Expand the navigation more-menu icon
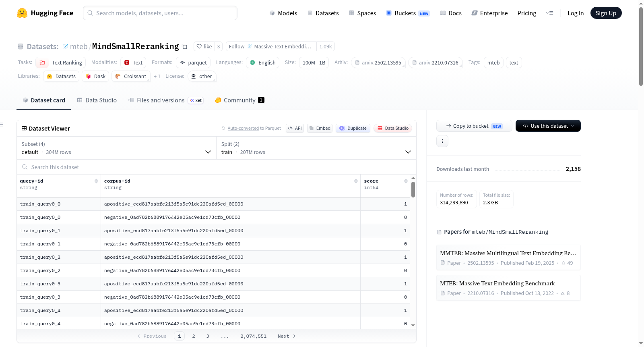Image resolution: width=644 pixels, height=347 pixels. point(549,13)
